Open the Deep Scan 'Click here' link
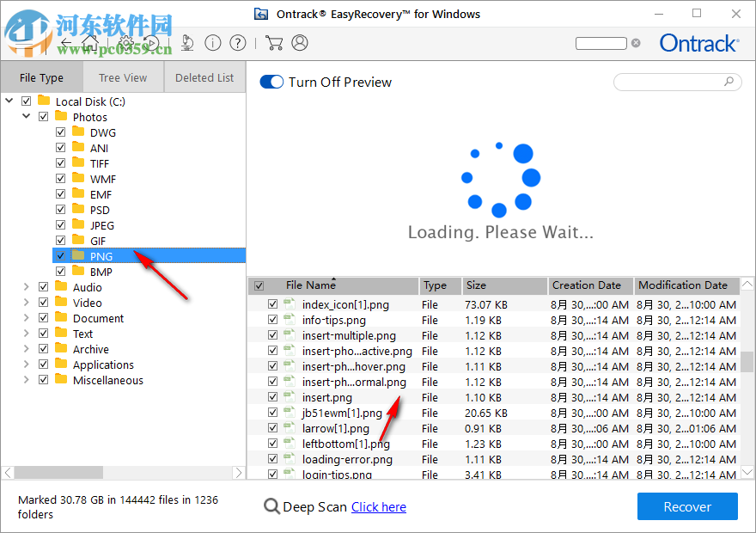The image size is (756, 533). pyautogui.click(x=379, y=507)
